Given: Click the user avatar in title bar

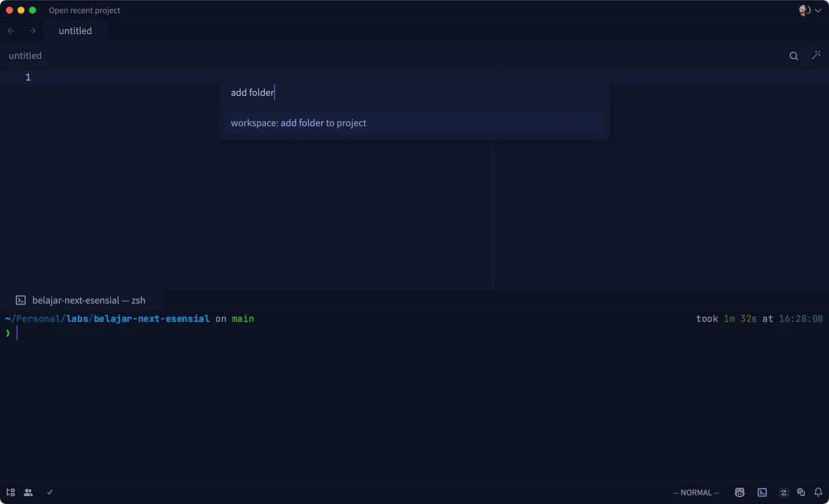Looking at the screenshot, I should [804, 10].
